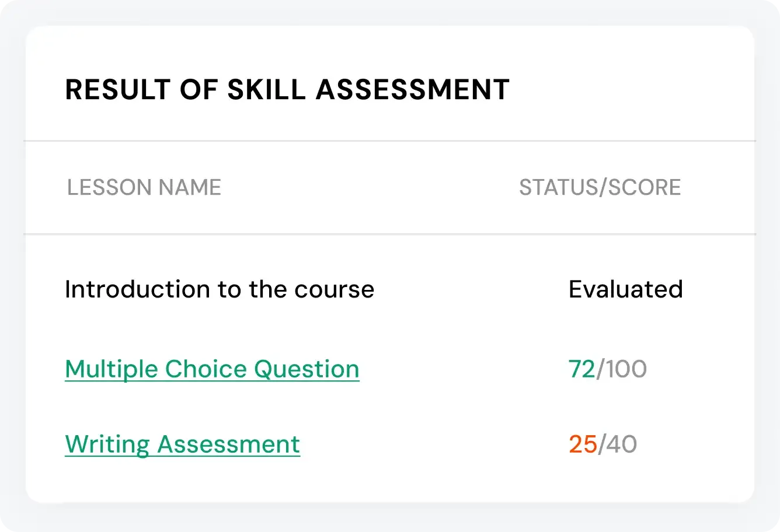The width and height of the screenshot is (780, 532).
Task: Open the Writing Assessment link
Action: point(182,444)
